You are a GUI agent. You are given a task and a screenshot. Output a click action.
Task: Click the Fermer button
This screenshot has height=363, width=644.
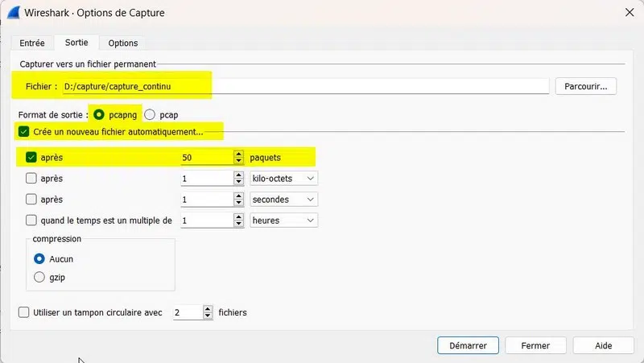[x=535, y=345]
